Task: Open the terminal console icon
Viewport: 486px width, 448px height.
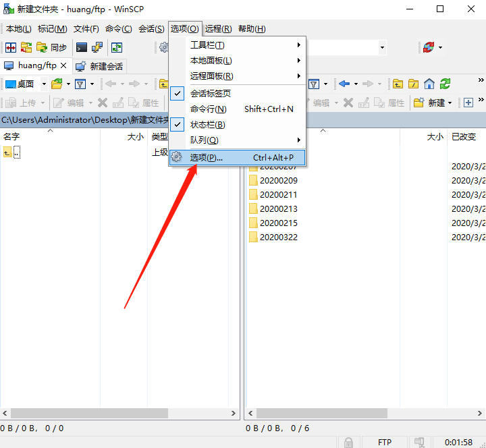Action: click(81, 47)
